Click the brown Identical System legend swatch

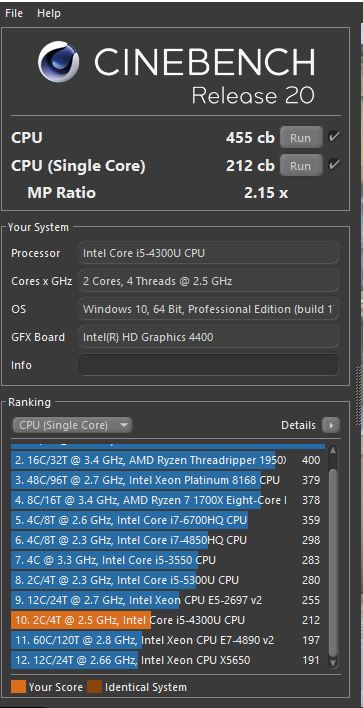[x=94, y=687]
